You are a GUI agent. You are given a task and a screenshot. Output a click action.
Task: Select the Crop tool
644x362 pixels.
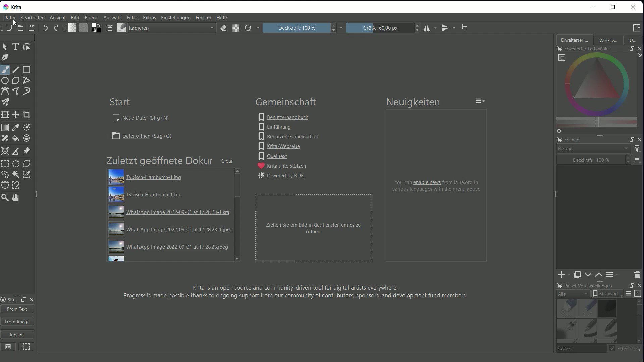point(26,115)
